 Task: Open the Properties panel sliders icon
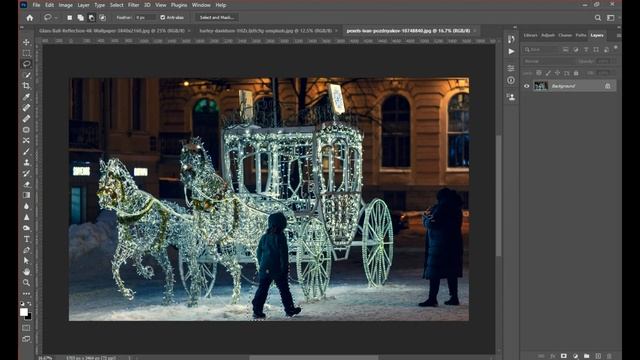tap(511, 68)
